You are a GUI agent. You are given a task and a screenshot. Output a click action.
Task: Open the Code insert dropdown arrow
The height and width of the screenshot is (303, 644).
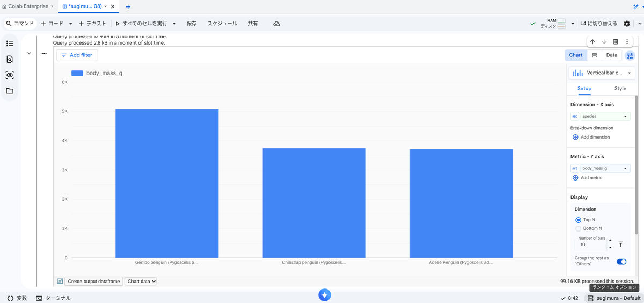coord(70,24)
